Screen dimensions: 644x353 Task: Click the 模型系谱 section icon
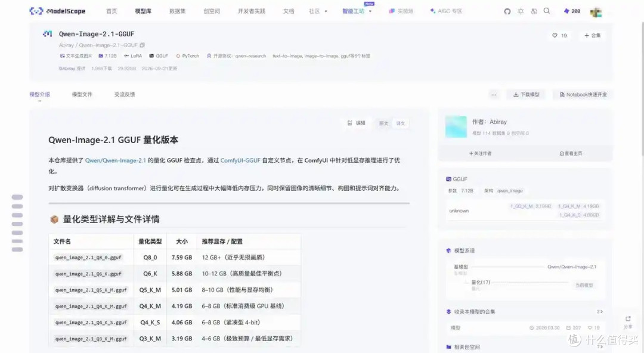(x=448, y=250)
